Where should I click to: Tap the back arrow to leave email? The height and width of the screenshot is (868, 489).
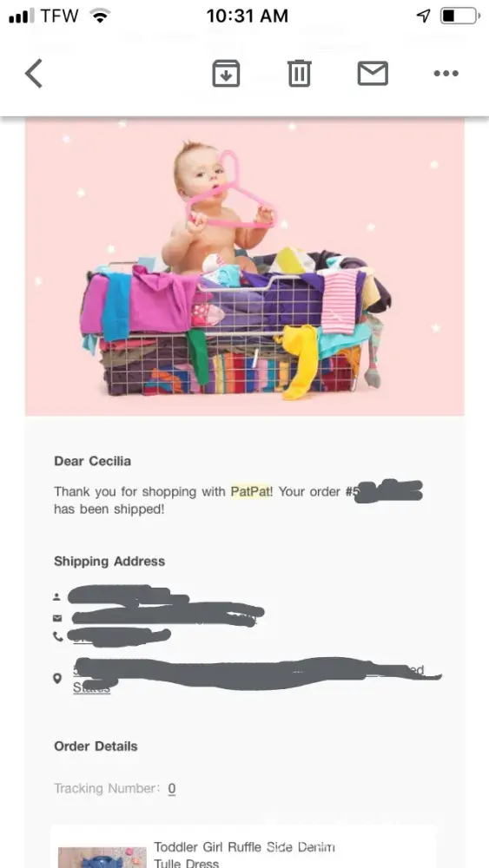[x=34, y=74]
